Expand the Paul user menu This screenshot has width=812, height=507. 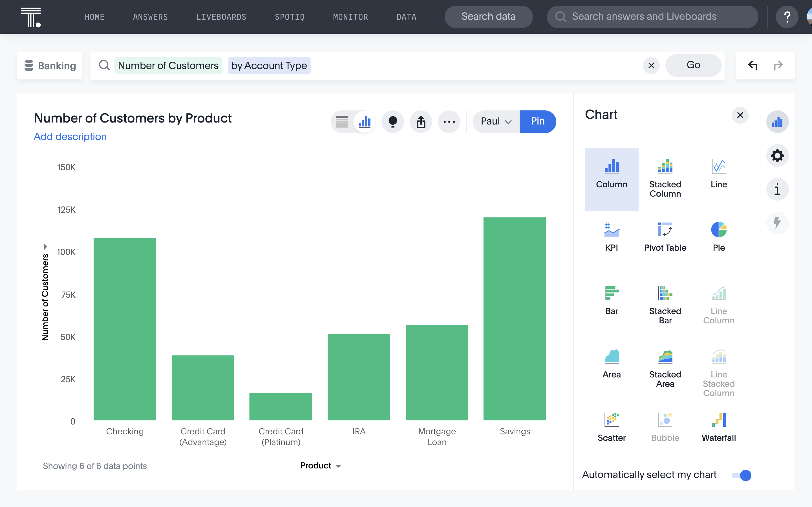[496, 121]
